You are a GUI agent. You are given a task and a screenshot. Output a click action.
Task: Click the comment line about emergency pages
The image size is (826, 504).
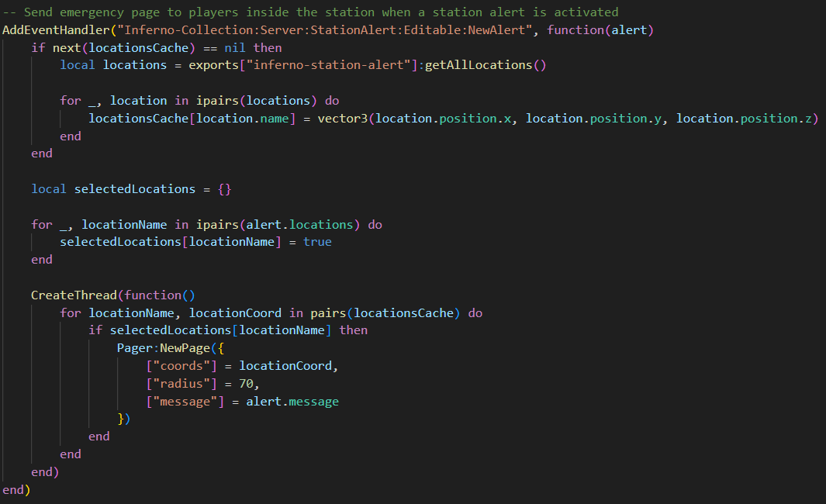click(310, 12)
